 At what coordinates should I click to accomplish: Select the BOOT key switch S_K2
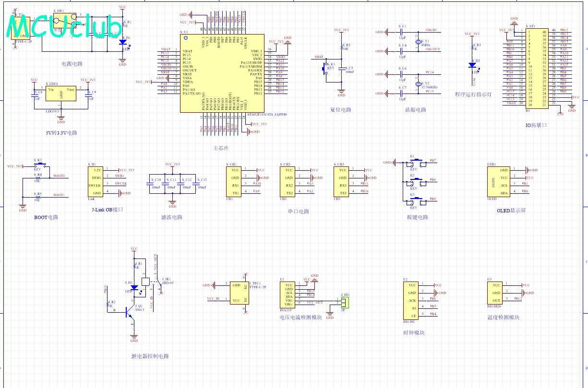click(x=38, y=166)
